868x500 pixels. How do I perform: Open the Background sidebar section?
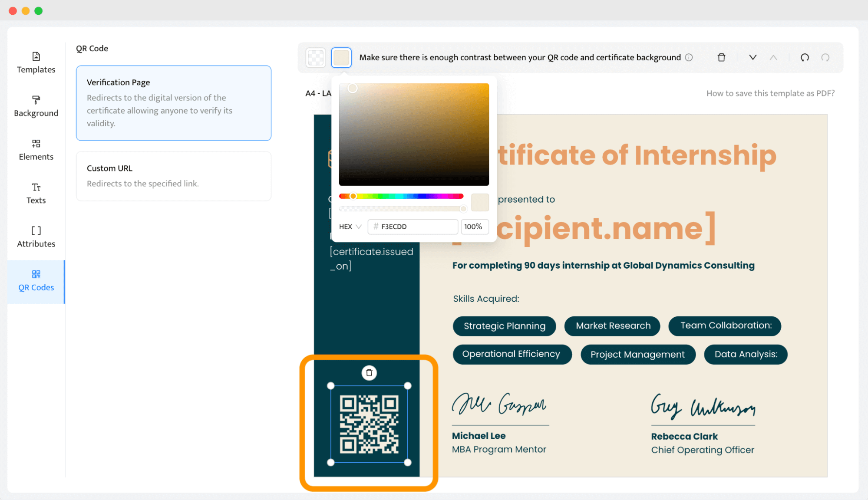click(36, 106)
